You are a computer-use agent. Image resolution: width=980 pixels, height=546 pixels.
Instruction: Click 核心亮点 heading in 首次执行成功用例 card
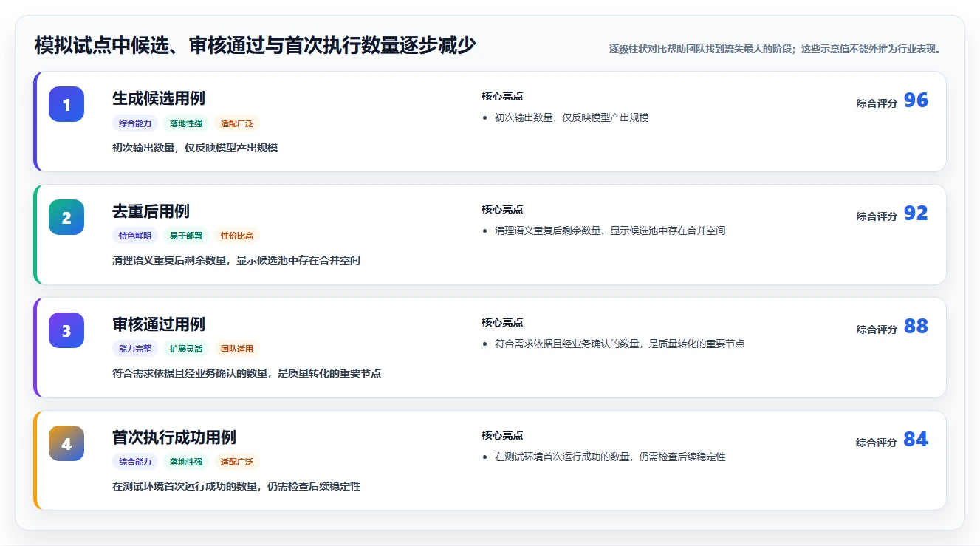coord(502,436)
